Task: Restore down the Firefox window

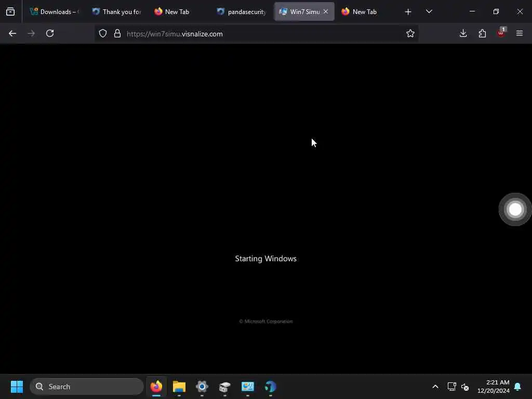Action: pos(496,11)
